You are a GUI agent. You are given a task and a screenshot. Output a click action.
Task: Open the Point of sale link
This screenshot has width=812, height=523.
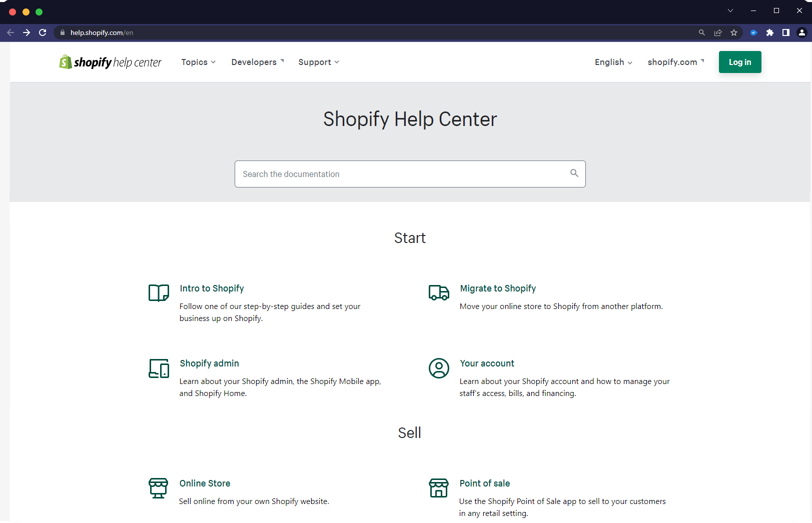point(484,483)
